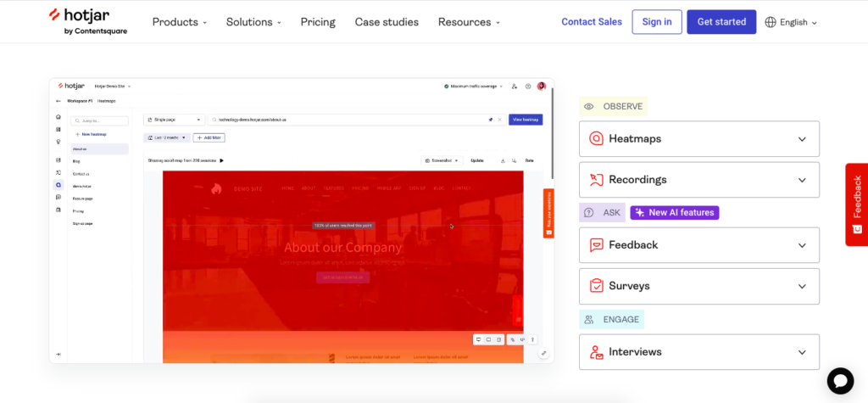Expand the Recordings accordion chevron
The width and height of the screenshot is (868, 403).
point(802,180)
